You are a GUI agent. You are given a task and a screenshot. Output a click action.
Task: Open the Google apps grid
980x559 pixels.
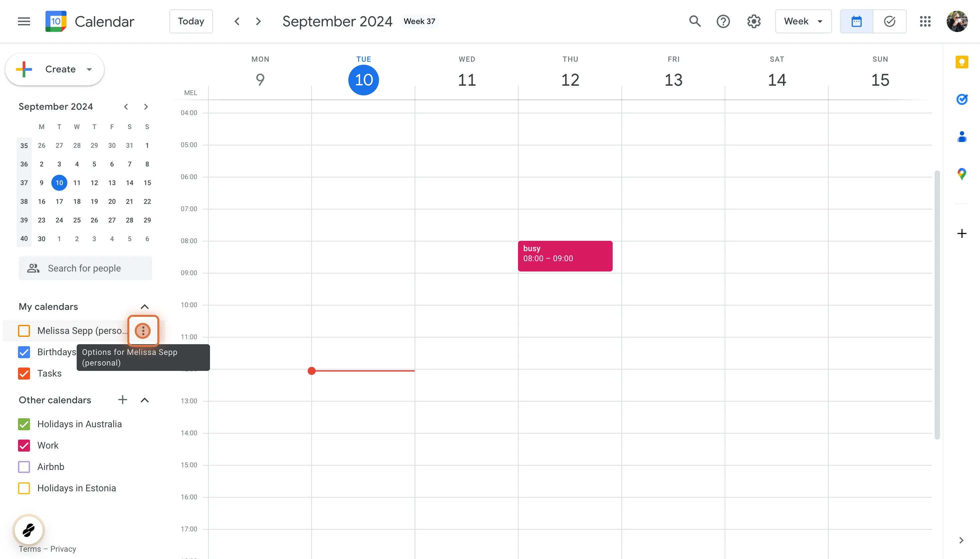(925, 21)
